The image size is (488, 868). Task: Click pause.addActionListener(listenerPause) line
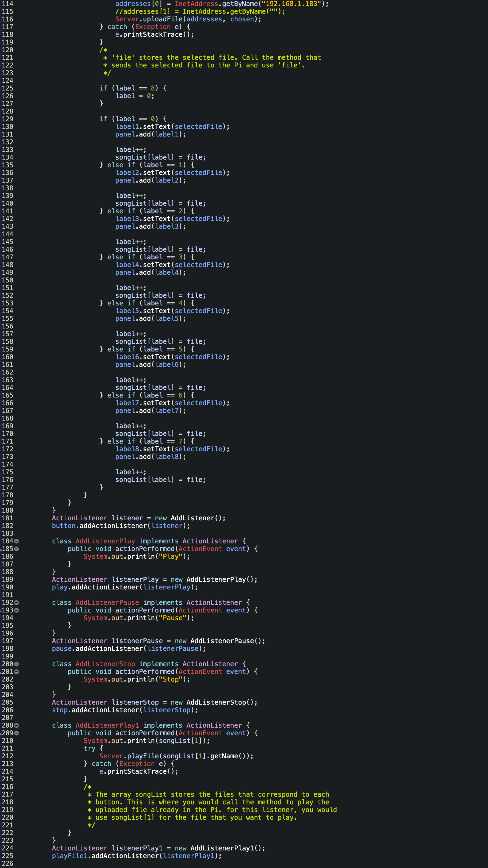[129, 649]
